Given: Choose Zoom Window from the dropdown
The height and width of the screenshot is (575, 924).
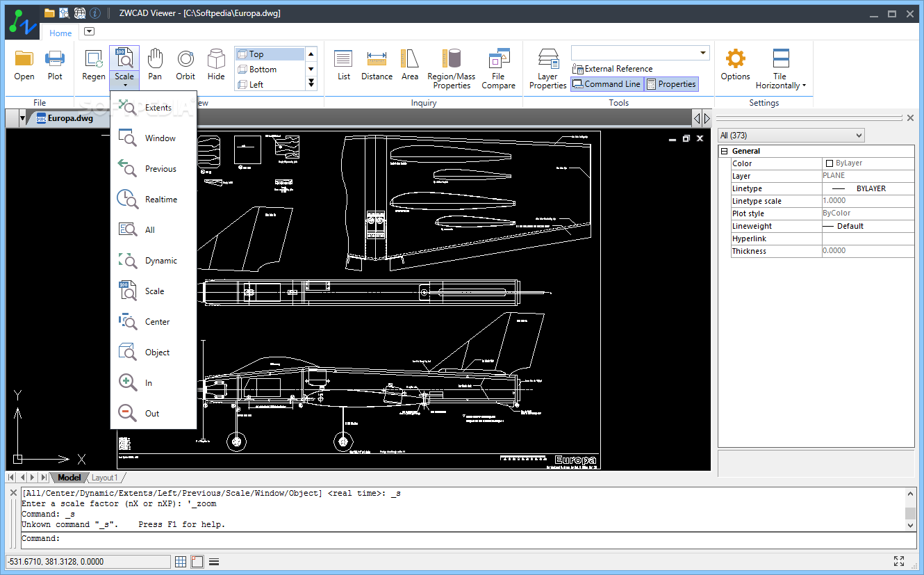Looking at the screenshot, I should [154, 138].
